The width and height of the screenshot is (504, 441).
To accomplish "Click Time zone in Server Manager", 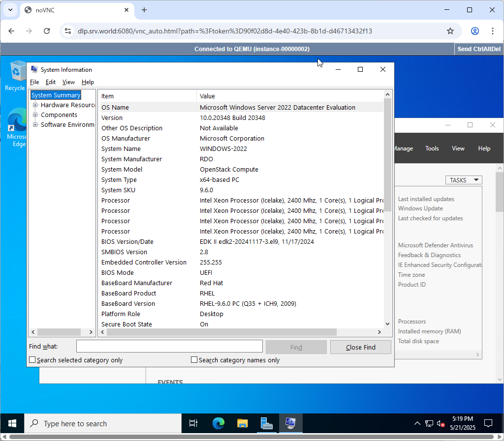I will 411,275.
